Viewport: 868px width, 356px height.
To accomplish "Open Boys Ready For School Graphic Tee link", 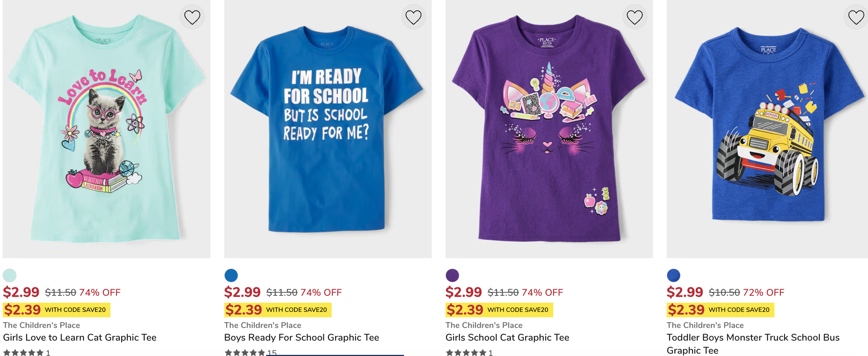I will click(x=301, y=338).
